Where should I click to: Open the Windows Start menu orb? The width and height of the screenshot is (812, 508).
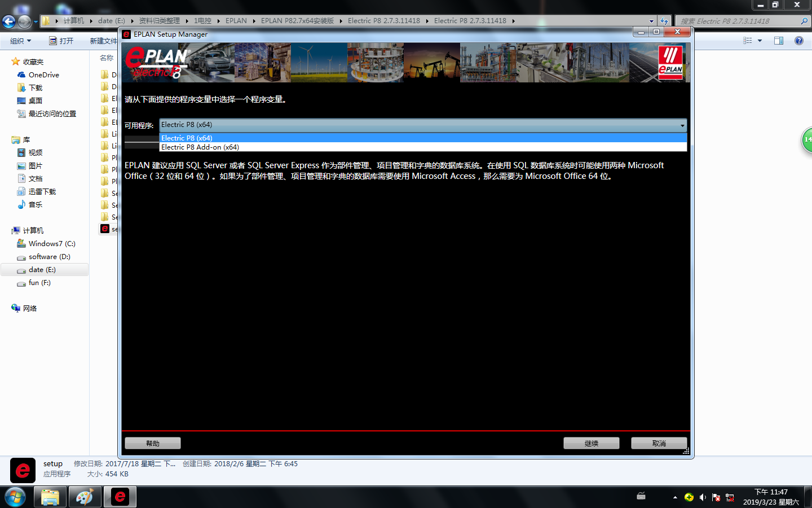[x=15, y=497]
